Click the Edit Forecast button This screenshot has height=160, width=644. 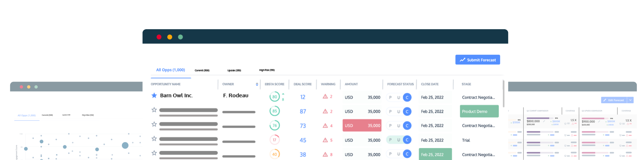[614, 100]
